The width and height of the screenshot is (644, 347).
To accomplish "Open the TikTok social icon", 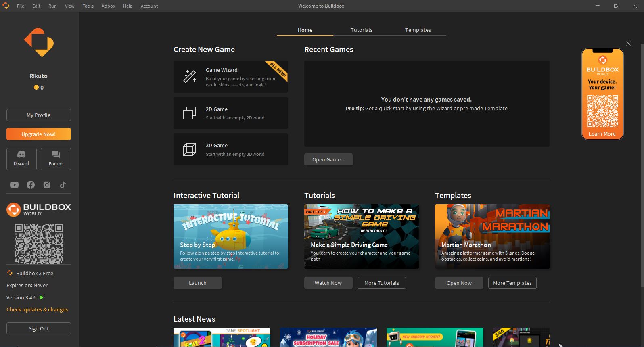I will pos(63,185).
